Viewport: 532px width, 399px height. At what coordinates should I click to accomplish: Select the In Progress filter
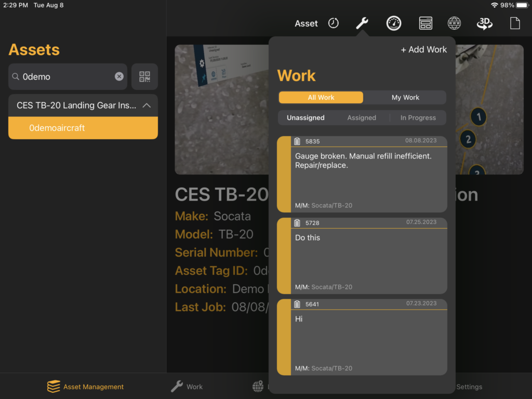418,117
